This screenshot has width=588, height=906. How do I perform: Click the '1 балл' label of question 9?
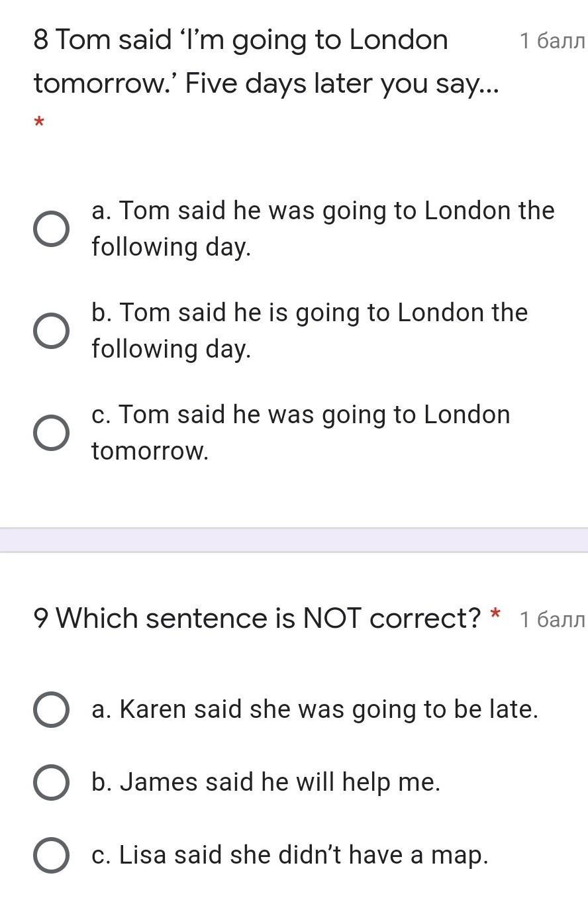pos(552,619)
